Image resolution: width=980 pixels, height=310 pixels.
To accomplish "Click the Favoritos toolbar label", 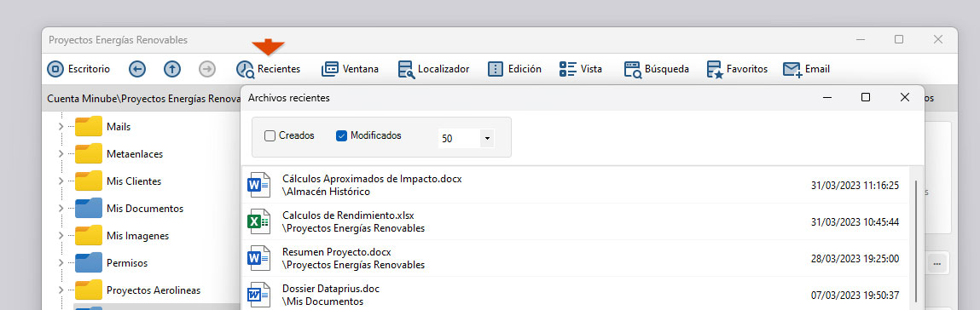I will [x=747, y=69].
